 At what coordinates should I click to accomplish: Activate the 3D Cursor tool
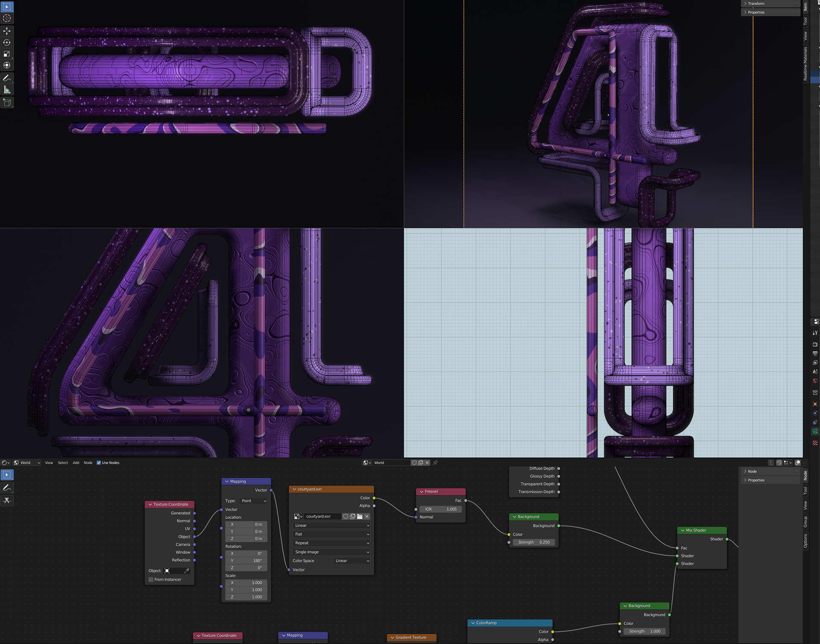point(7,18)
